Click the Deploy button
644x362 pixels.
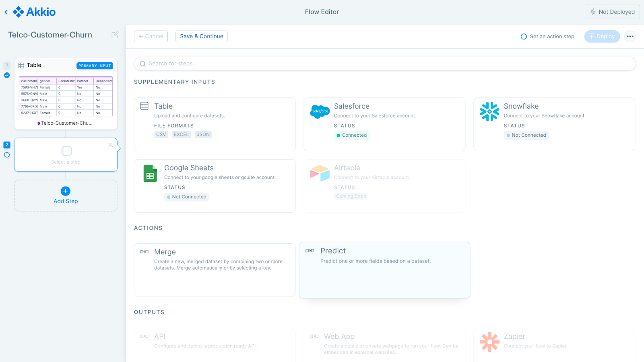[x=602, y=37]
